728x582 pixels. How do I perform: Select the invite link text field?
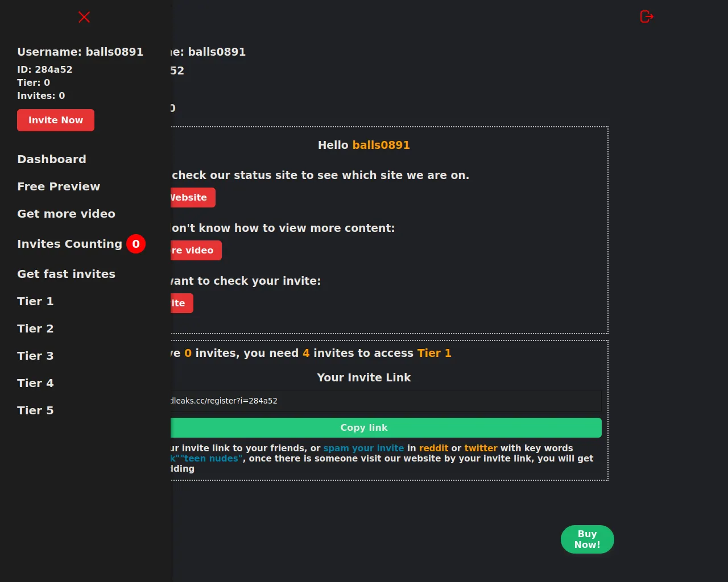coord(386,401)
